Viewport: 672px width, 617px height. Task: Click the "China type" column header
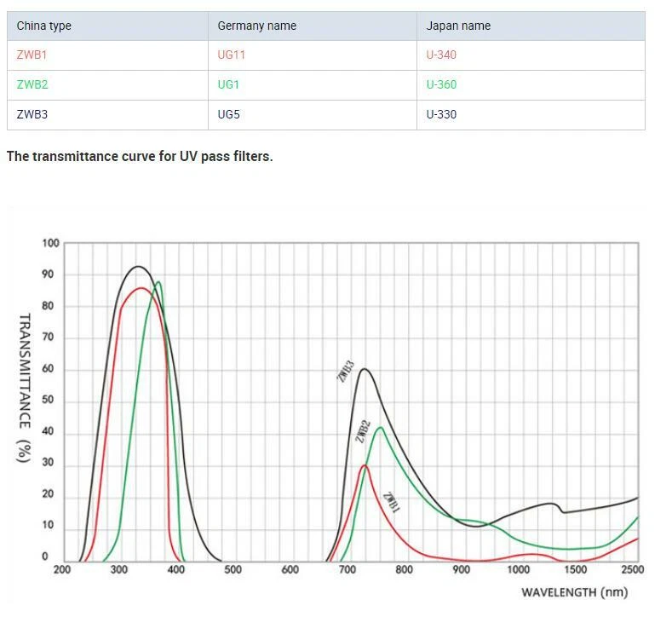point(44,26)
